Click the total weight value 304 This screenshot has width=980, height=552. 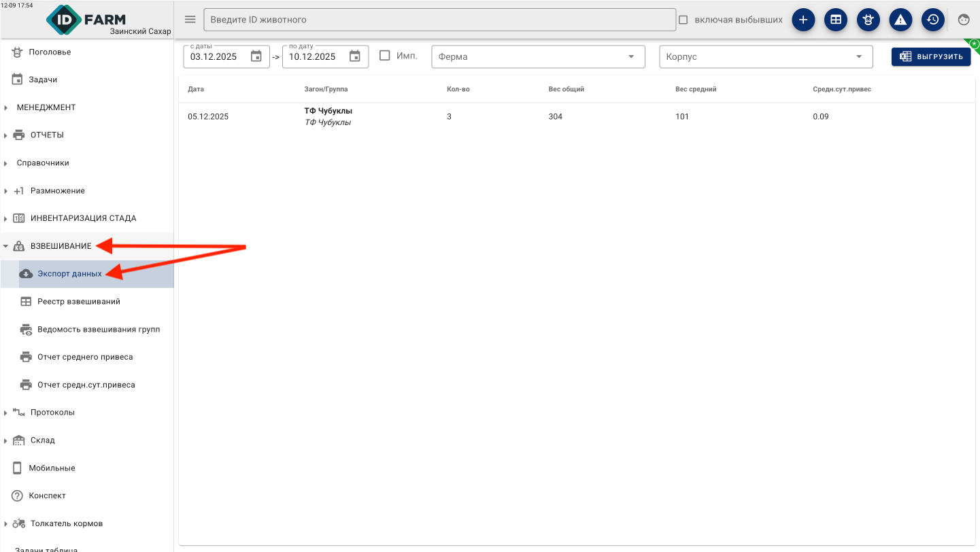coord(556,117)
